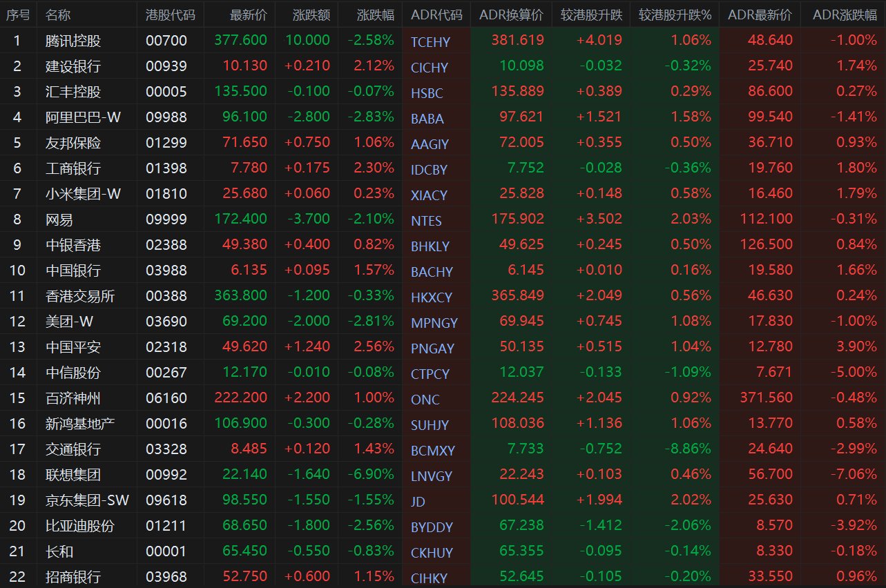Select the 京东集团-SW stock name
This screenshot has width=886, height=588.
87,500
